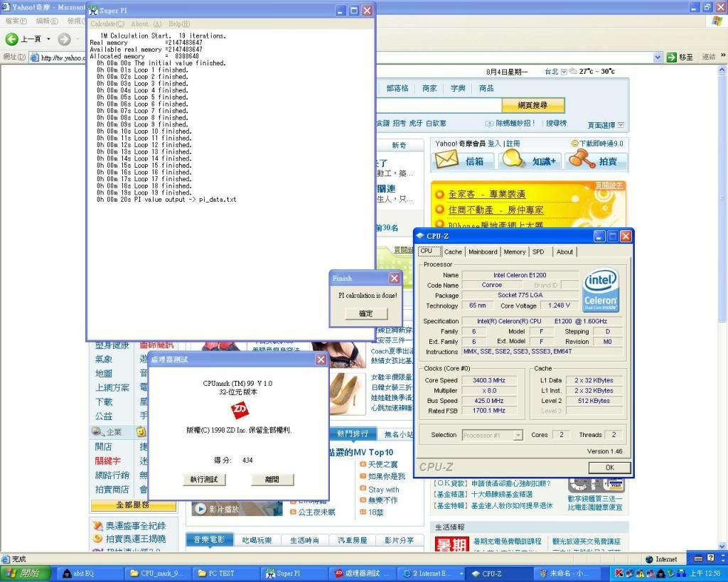Switch to Mainboard tab in CPU-Z
The image size is (728, 582).
pyautogui.click(x=483, y=252)
